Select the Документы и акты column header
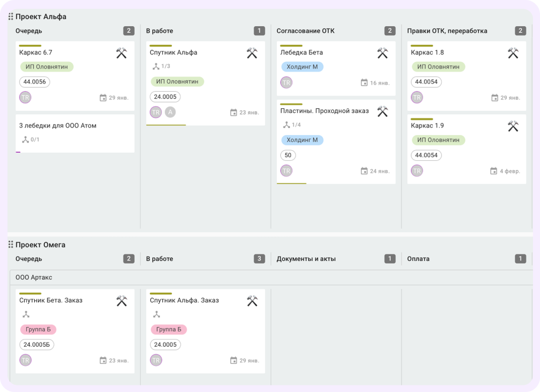The width and height of the screenshot is (540, 392). pyautogui.click(x=306, y=259)
